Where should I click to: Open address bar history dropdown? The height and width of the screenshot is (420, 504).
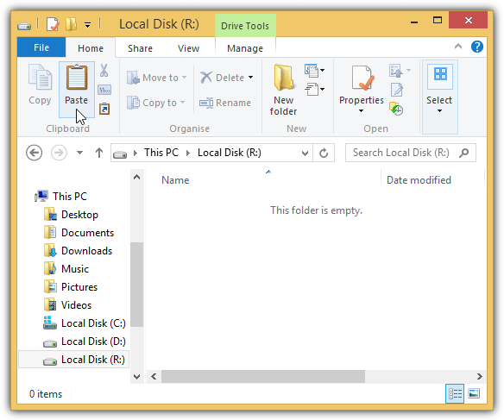point(305,154)
